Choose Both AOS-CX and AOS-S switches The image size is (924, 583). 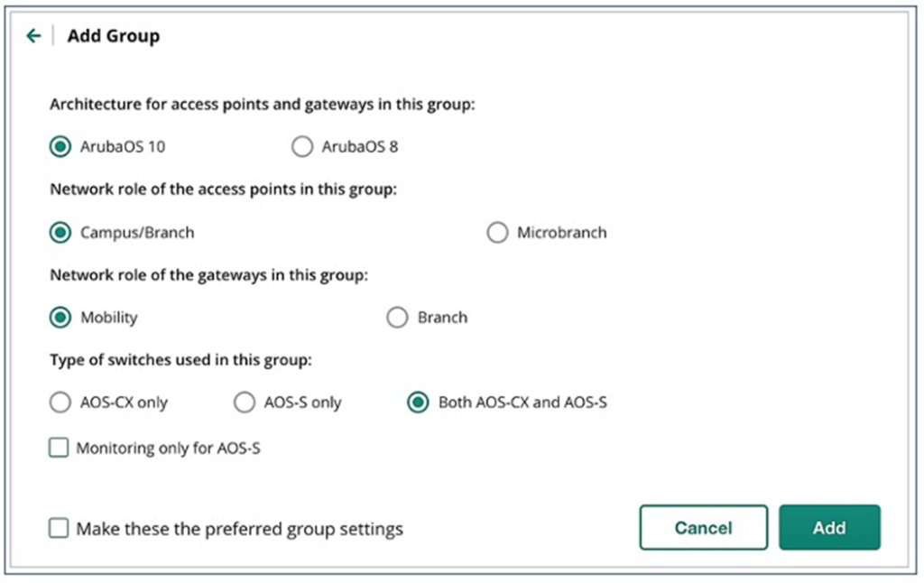418,403
